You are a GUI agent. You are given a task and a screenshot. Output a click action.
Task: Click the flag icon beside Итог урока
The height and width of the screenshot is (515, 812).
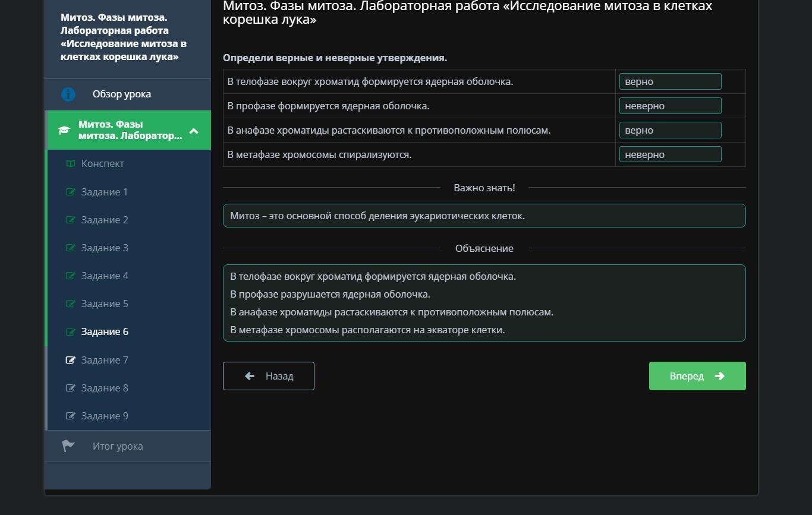(68, 446)
